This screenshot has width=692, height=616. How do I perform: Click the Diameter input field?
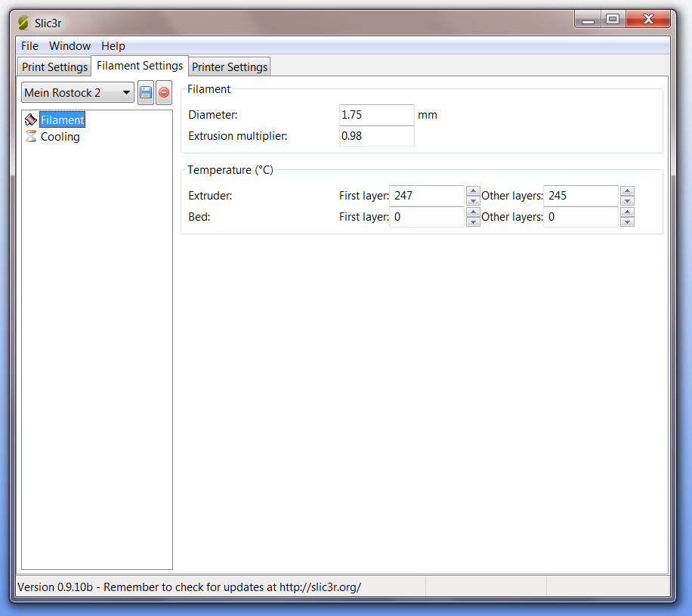(x=376, y=115)
